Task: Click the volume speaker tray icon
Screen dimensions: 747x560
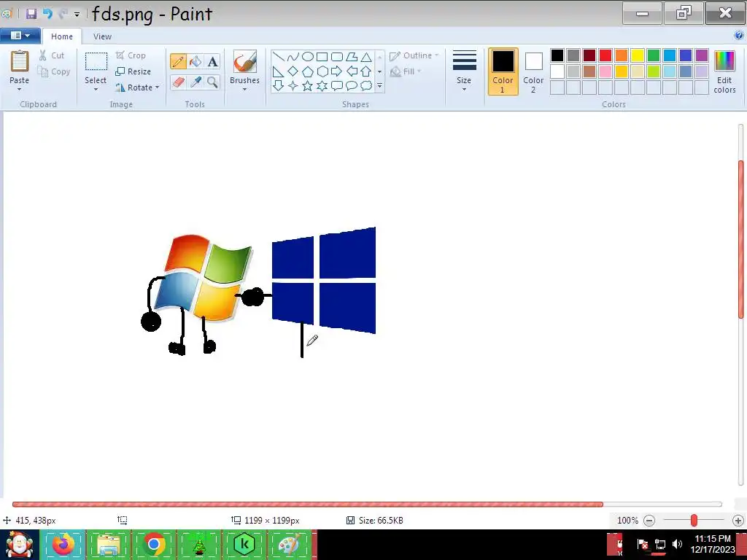Action: click(x=677, y=544)
